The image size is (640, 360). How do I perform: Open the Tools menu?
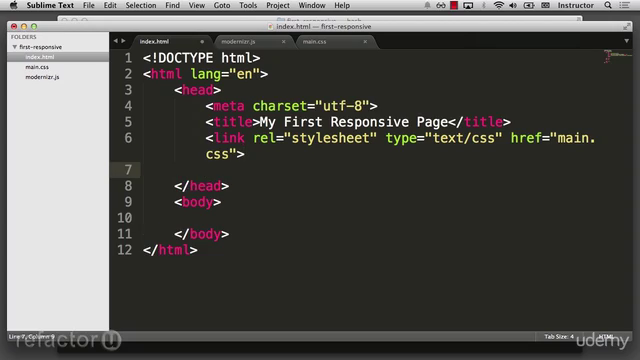[248, 5]
